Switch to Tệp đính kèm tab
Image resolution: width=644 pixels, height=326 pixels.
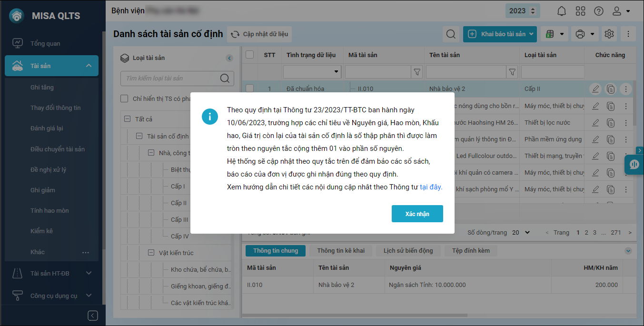coord(471,251)
